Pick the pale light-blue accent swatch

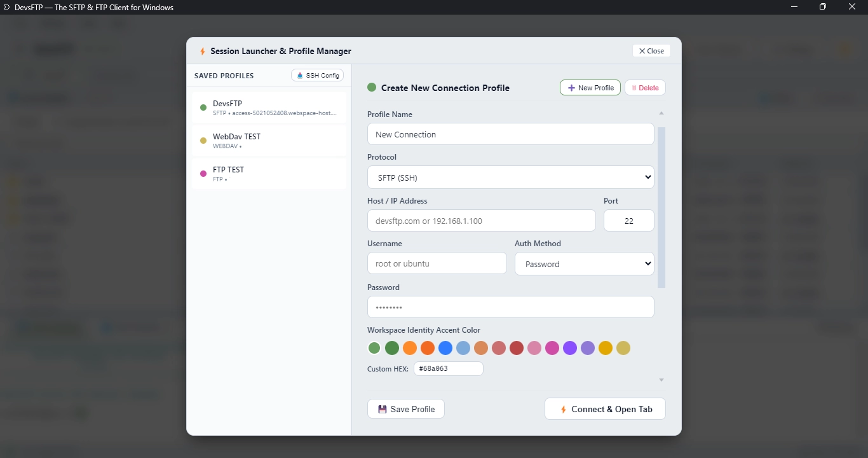463,348
